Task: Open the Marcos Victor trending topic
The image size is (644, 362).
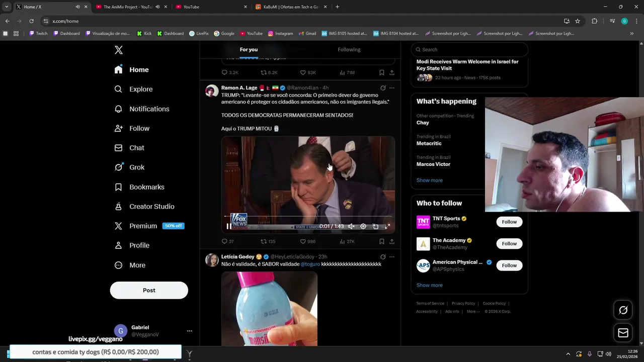Action: pos(433,164)
